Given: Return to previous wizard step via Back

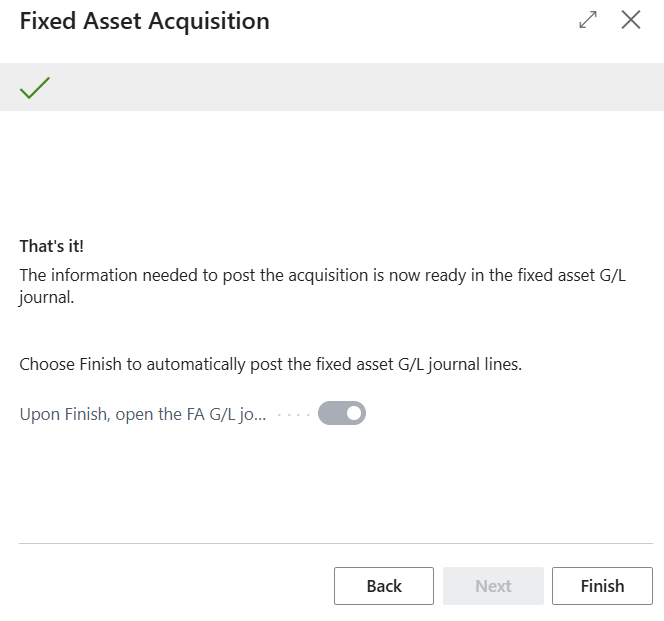Looking at the screenshot, I should pos(384,586).
